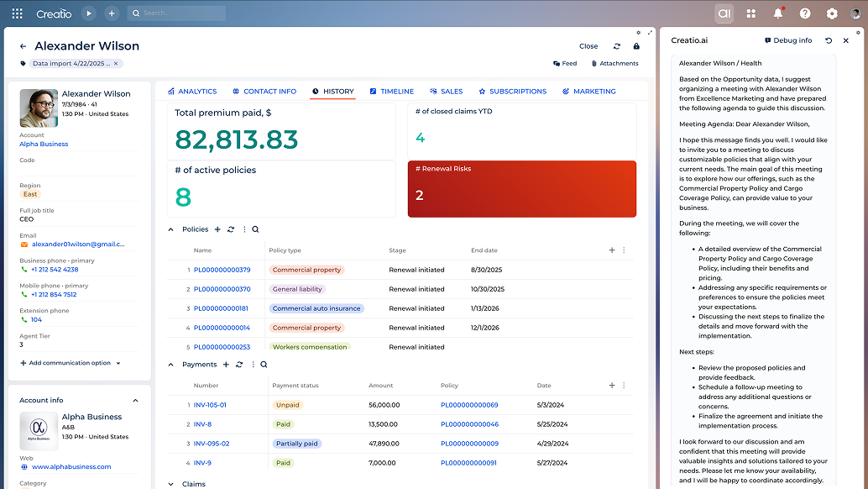
Task: Sort by the End date column header
Action: point(484,250)
